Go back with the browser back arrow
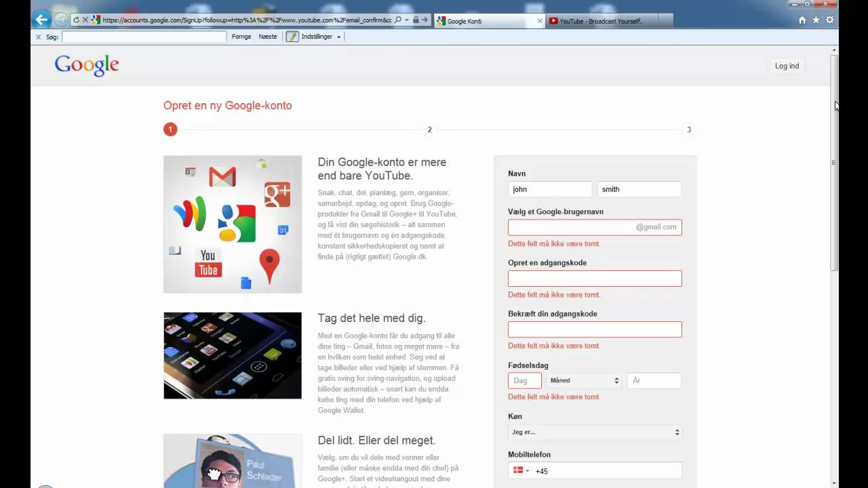 point(41,20)
